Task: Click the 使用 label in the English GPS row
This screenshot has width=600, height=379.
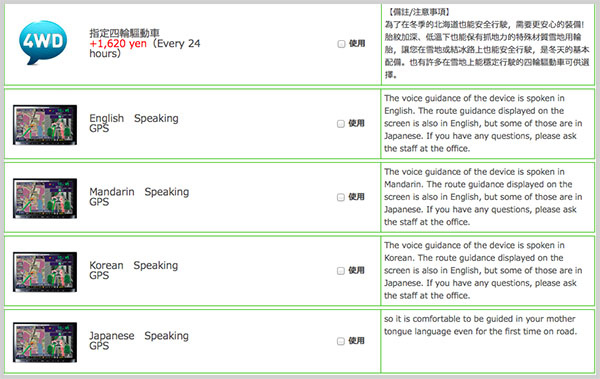Action: pos(356,123)
